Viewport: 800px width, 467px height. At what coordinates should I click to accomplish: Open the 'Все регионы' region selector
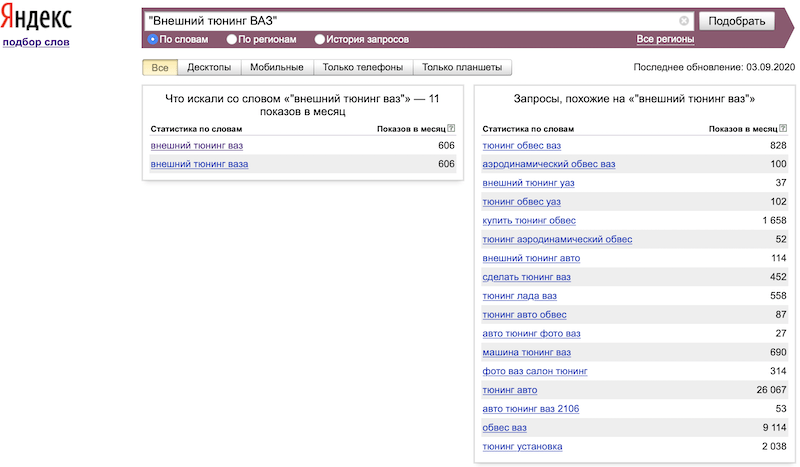(x=665, y=39)
